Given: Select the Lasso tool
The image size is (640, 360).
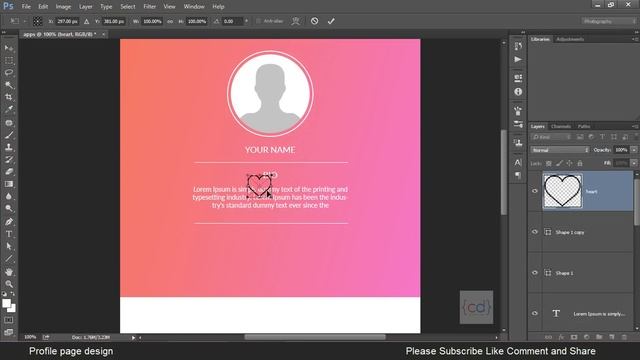Looking at the screenshot, I should (x=9, y=73).
